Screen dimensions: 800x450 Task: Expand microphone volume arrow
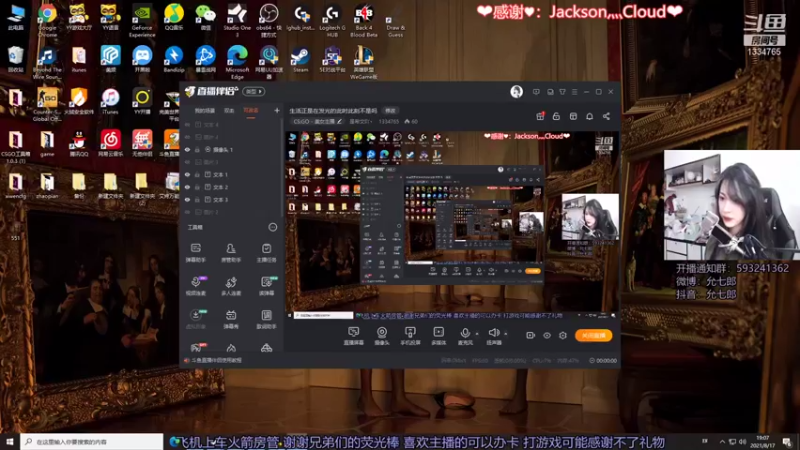[477, 334]
